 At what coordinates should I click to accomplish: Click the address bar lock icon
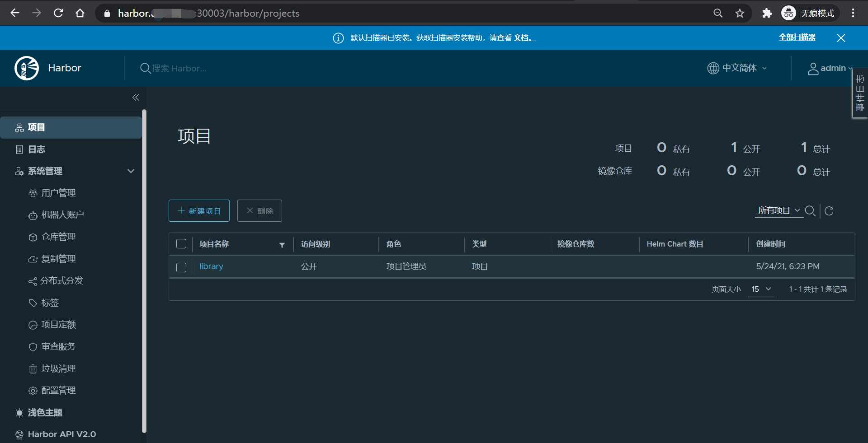(x=107, y=14)
